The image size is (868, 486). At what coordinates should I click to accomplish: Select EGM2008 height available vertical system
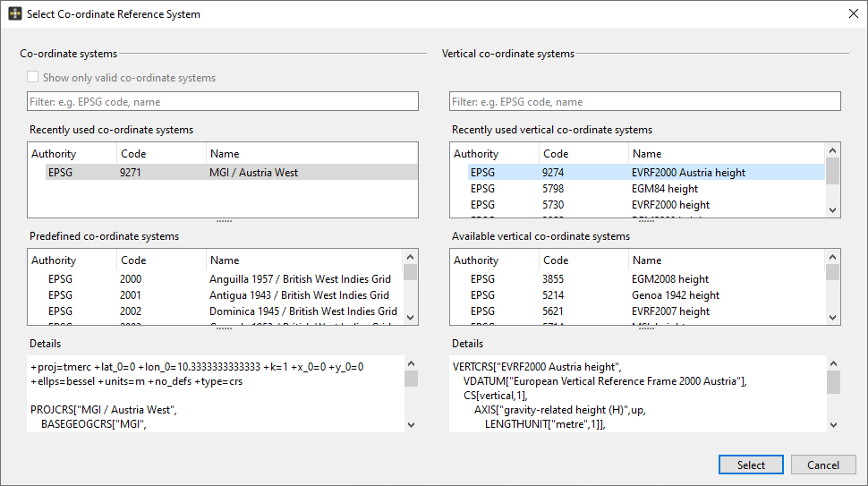(646, 279)
